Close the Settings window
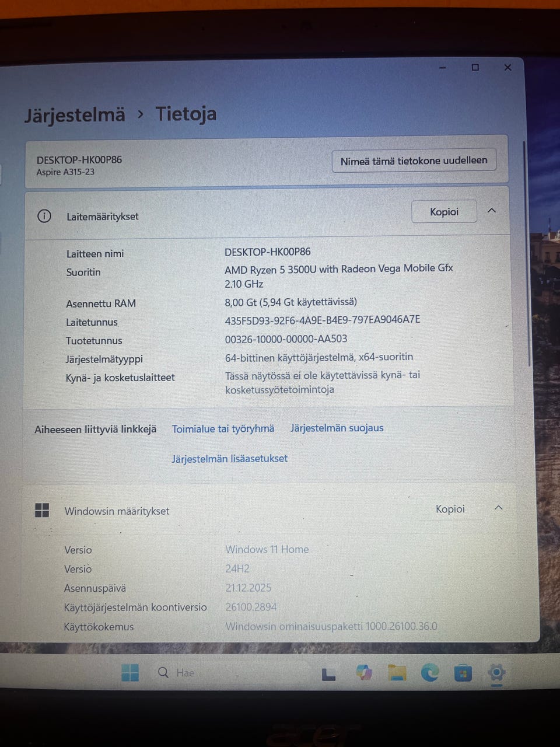The image size is (560, 747). (x=508, y=68)
